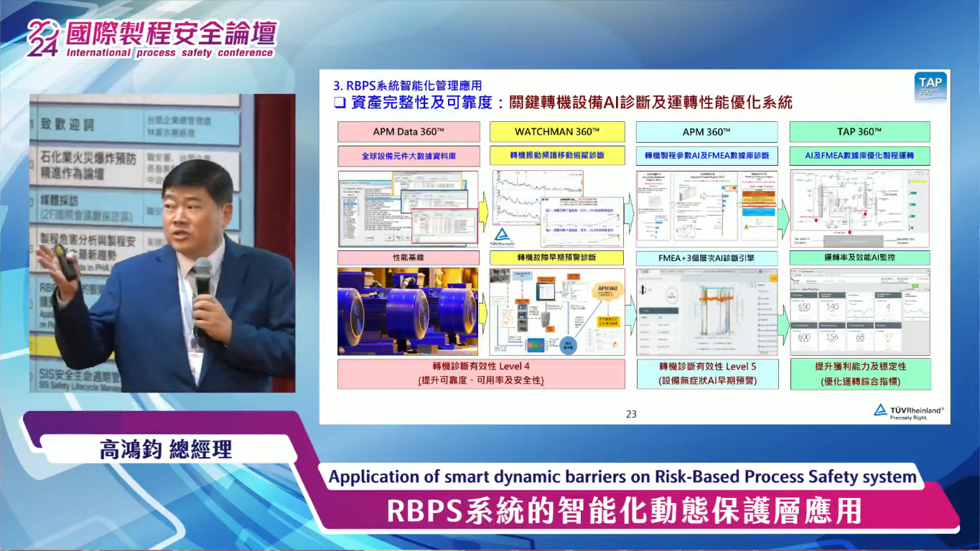This screenshot has height=551, width=980.
Task: Open the APM Data 360 database screenshot
Action: 408,209
